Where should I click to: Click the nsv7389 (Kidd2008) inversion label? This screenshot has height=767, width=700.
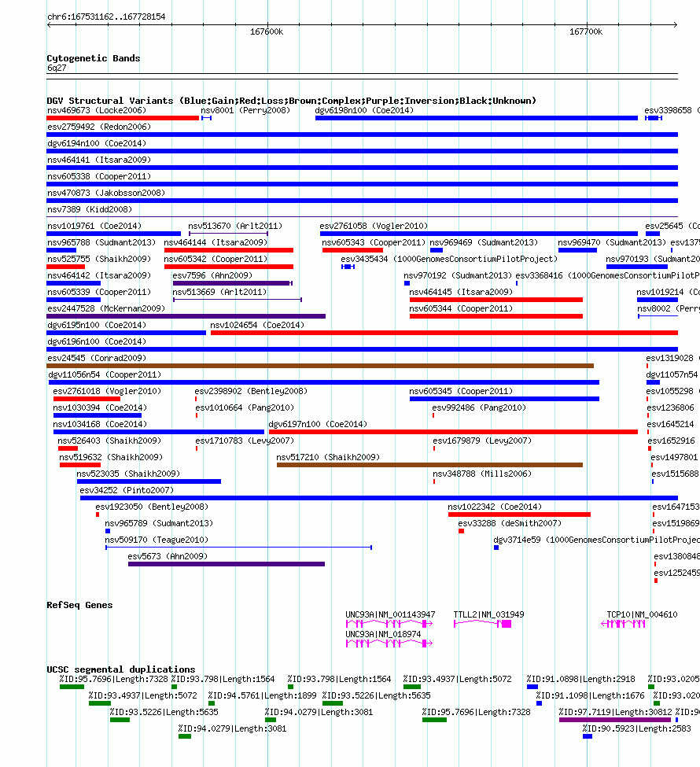point(90,209)
